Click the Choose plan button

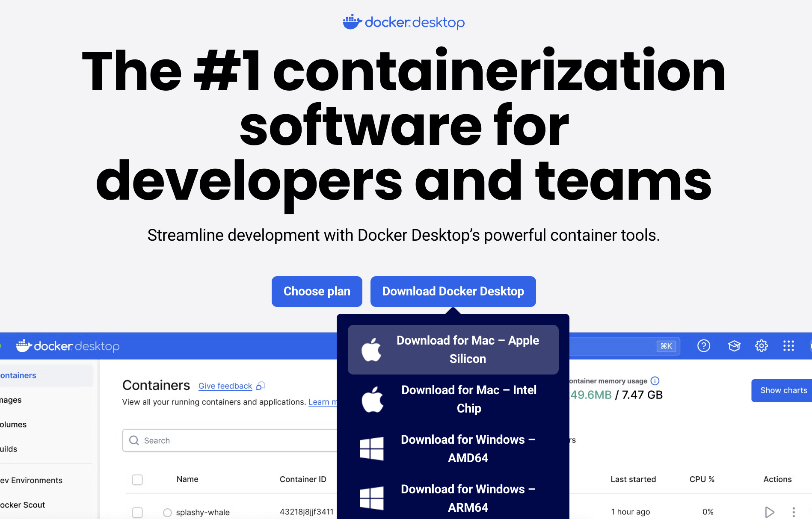[317, 292]
